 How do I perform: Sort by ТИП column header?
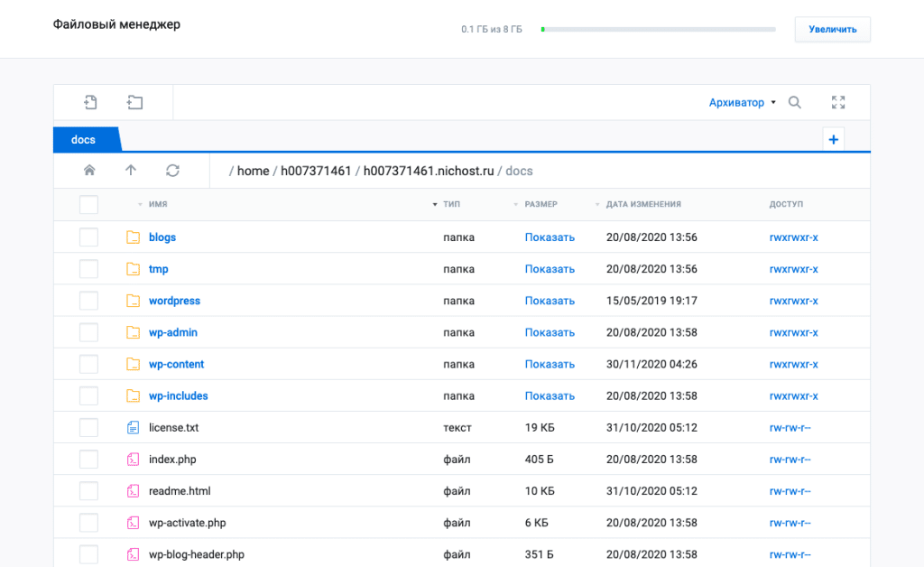click(451, 204)
